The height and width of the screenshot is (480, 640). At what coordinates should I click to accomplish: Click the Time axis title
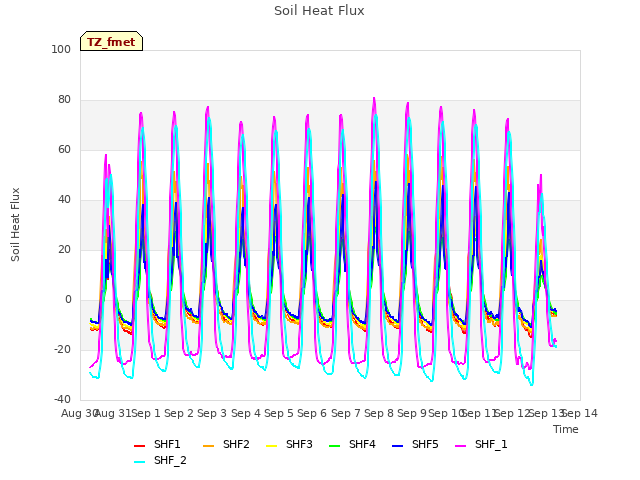[566, 429]
